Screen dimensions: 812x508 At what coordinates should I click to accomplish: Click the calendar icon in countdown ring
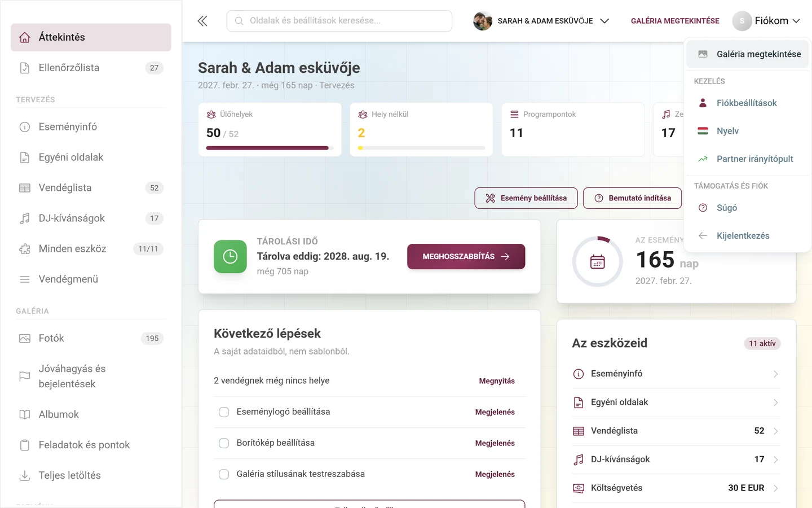(x=598, y=262)
